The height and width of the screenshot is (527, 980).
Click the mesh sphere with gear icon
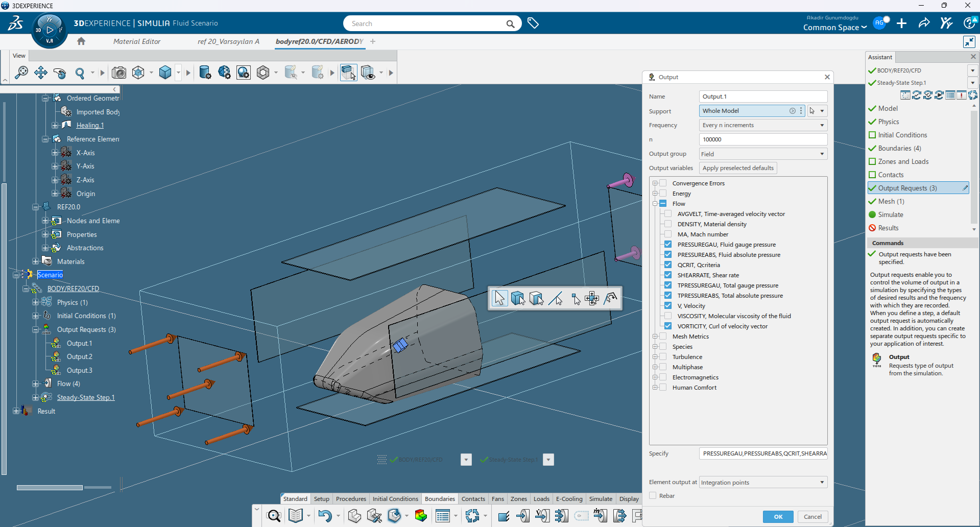[x=224, y=73]
